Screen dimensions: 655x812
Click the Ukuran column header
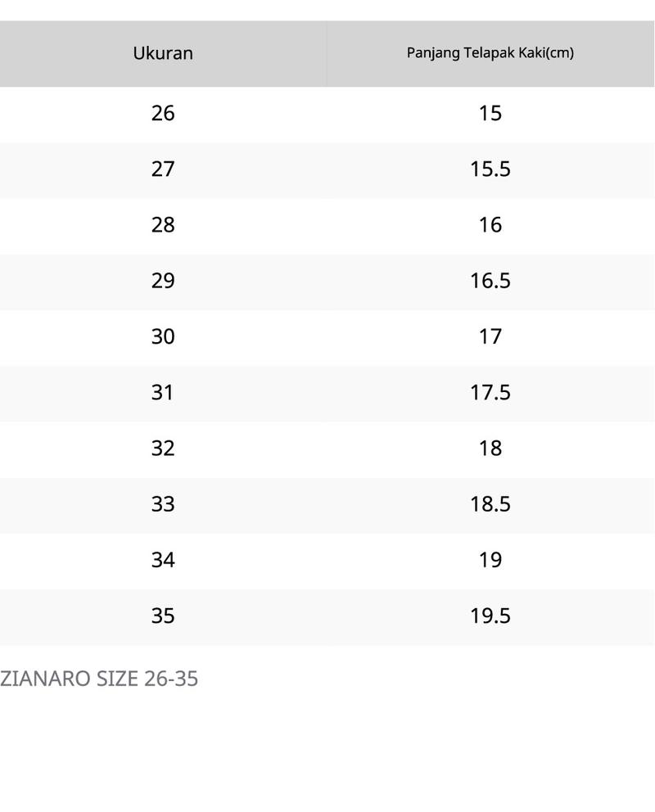coord(163,53)
